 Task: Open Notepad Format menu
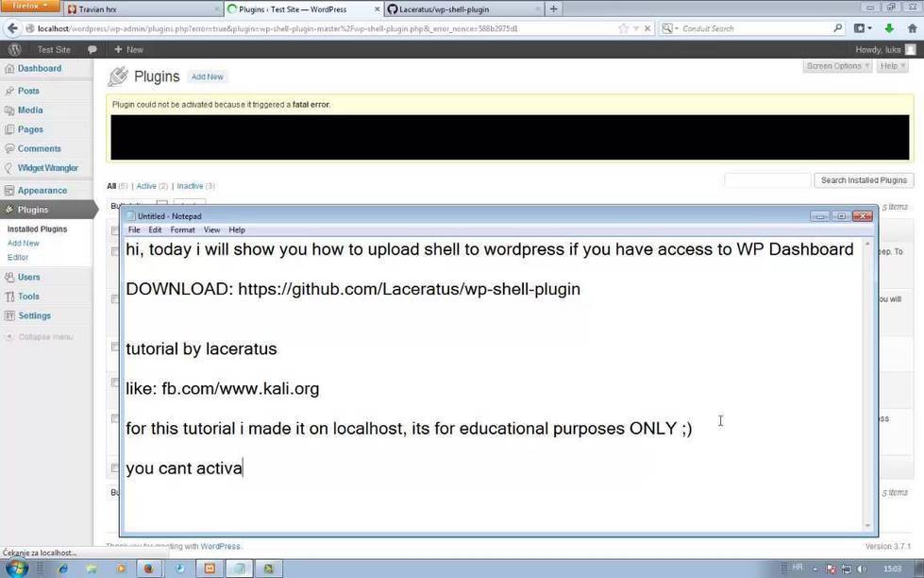click(183, 230)
